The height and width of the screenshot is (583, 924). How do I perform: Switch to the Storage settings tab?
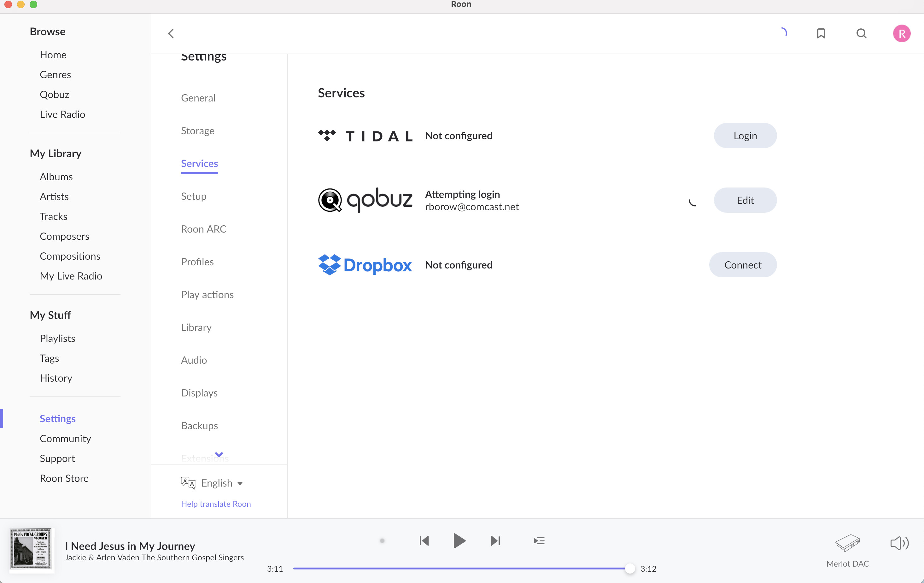click(x=198, y=131)
